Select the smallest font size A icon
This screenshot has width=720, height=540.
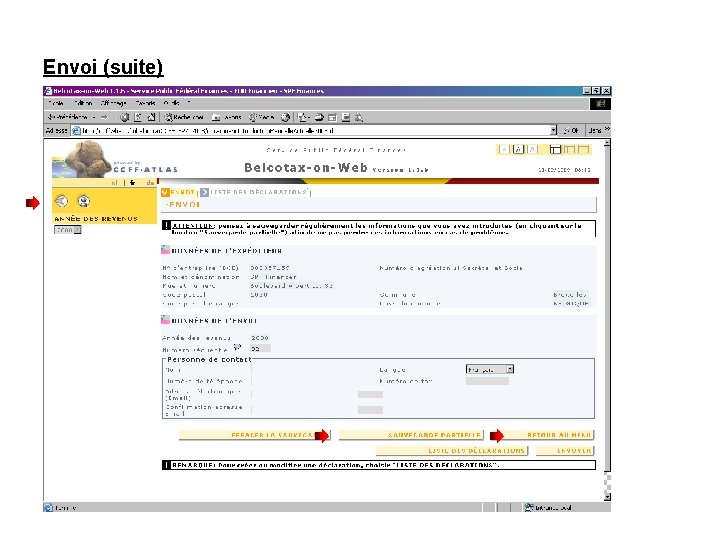click(504, 149)
